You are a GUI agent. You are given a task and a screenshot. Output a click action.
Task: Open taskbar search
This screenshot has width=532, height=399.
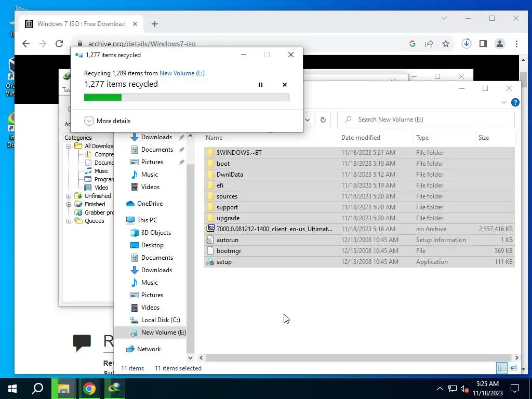[37, 389]
